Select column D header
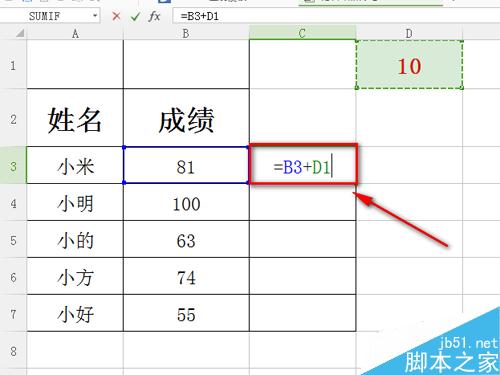500x375 pixels. pyautogui.click(x=409, y=33)
